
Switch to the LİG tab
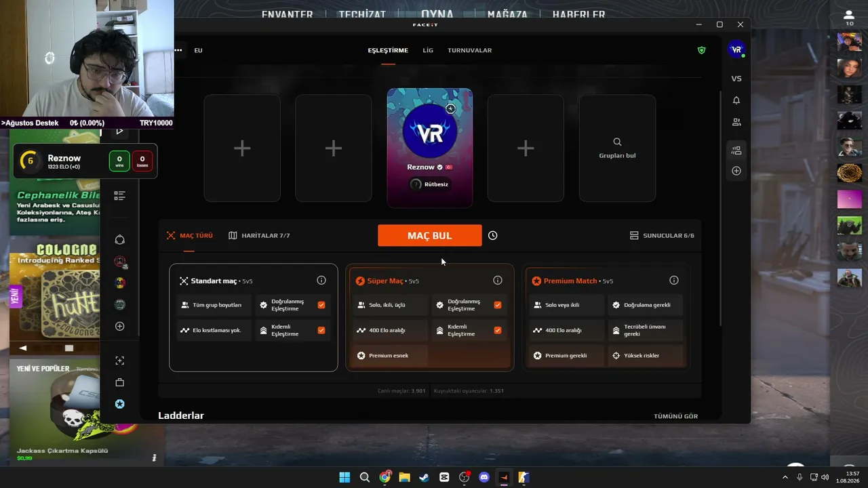[428, 50]
